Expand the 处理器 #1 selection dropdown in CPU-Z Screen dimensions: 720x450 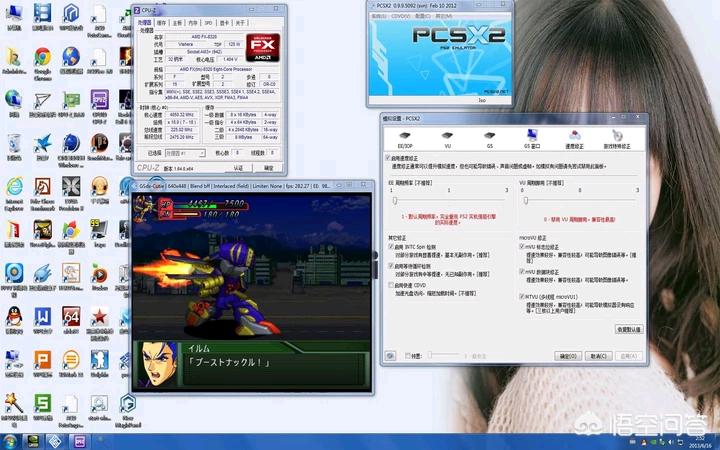(x=185, y=153)
